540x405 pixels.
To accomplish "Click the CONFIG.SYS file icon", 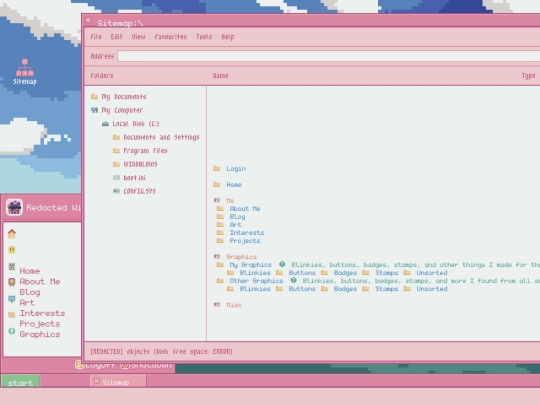I will point(116,191).
